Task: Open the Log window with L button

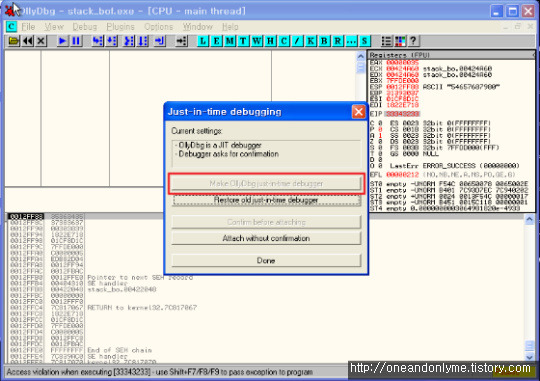Action: pos(203,41)
